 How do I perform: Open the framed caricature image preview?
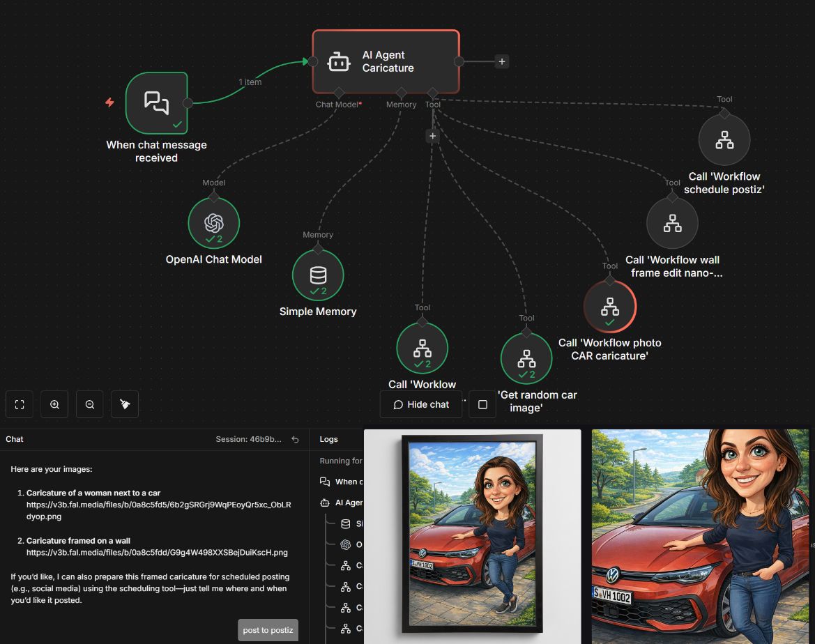472,535
